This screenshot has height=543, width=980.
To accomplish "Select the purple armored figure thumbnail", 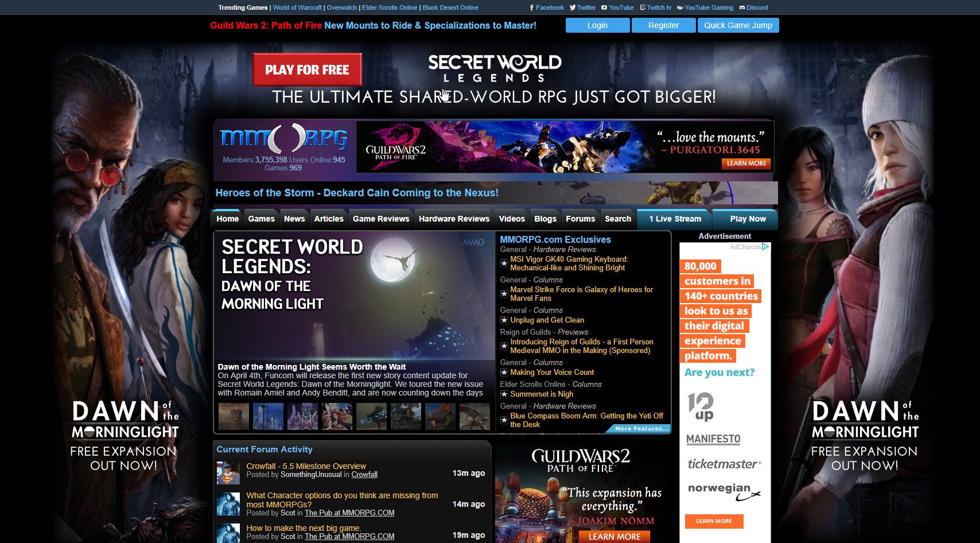I will point(302,416).
